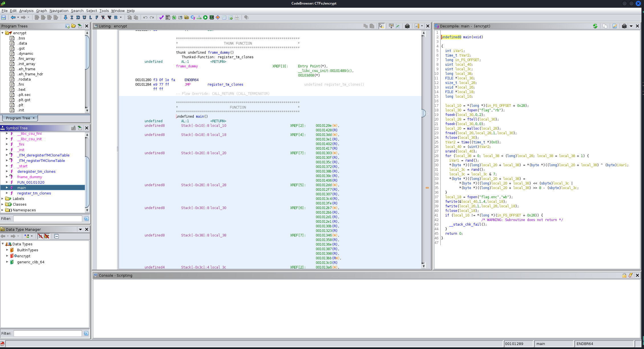This screenshot has height=349, width=644.
Task: Jump to next undefined with U icon
Action: pos(84,17)
